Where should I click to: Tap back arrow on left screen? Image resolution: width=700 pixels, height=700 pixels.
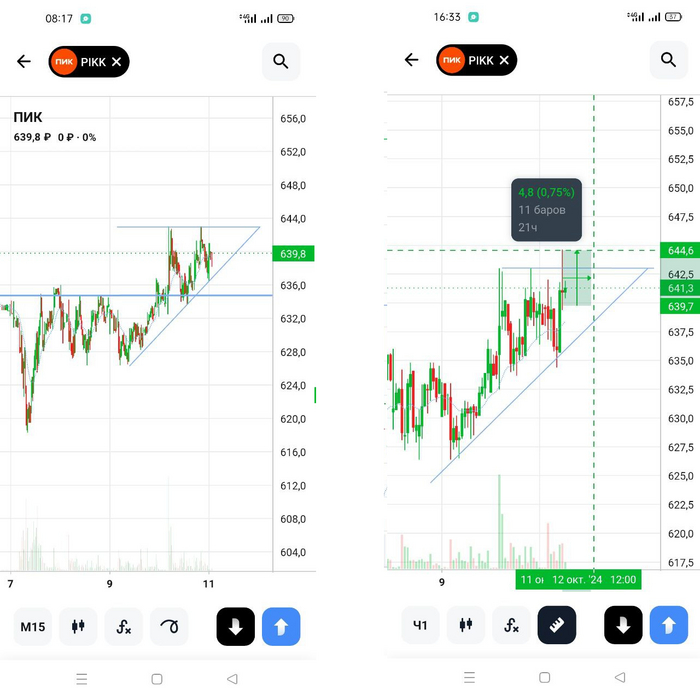tap(24, 61)
